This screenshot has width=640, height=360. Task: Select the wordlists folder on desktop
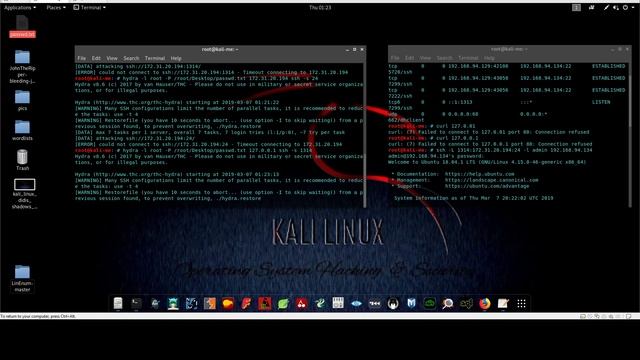[22, 130]
